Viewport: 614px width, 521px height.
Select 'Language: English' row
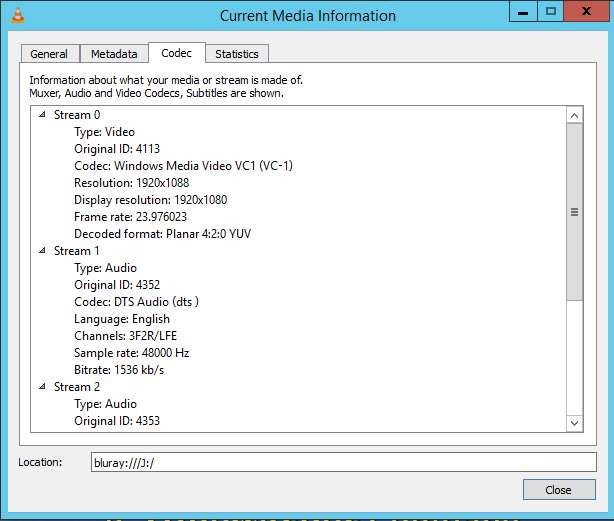click(x=122, y=319)
